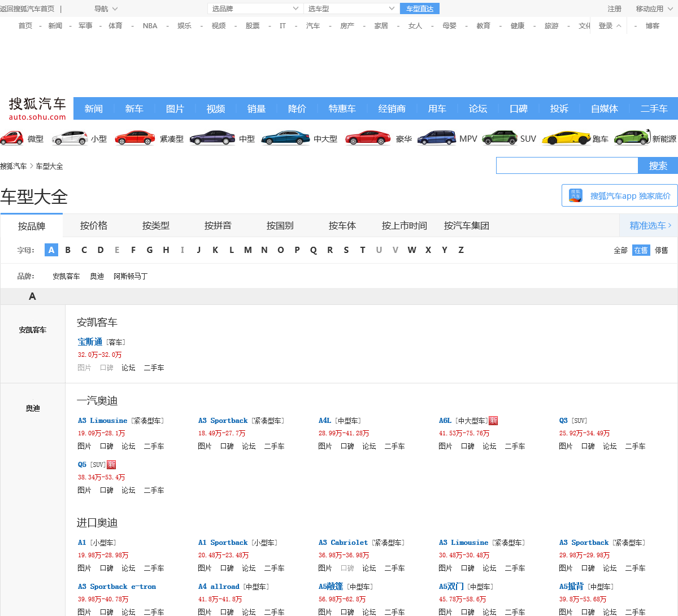Viewport: 678px width, 616px height.
Task: Select the 小型 small car icon
Action: point(69,138)
